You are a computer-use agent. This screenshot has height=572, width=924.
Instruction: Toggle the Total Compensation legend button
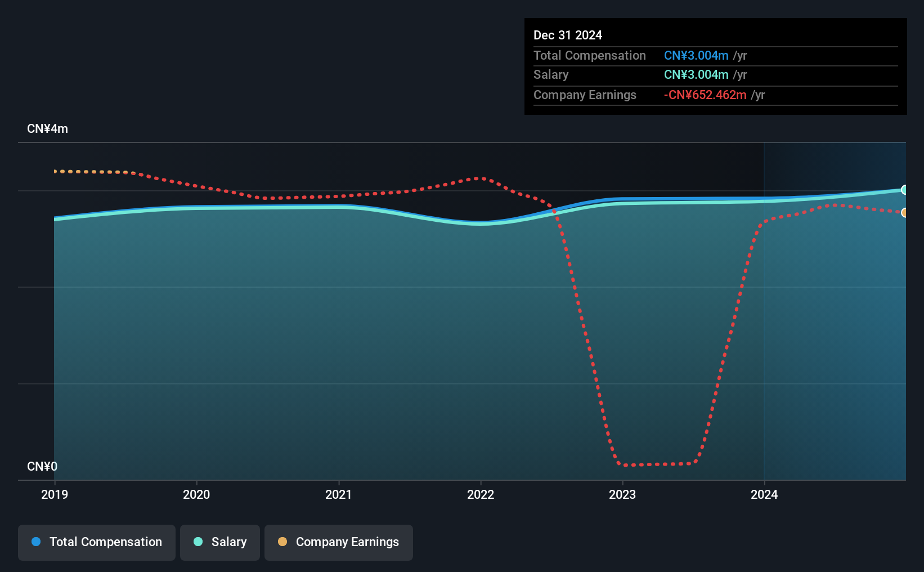97,542
